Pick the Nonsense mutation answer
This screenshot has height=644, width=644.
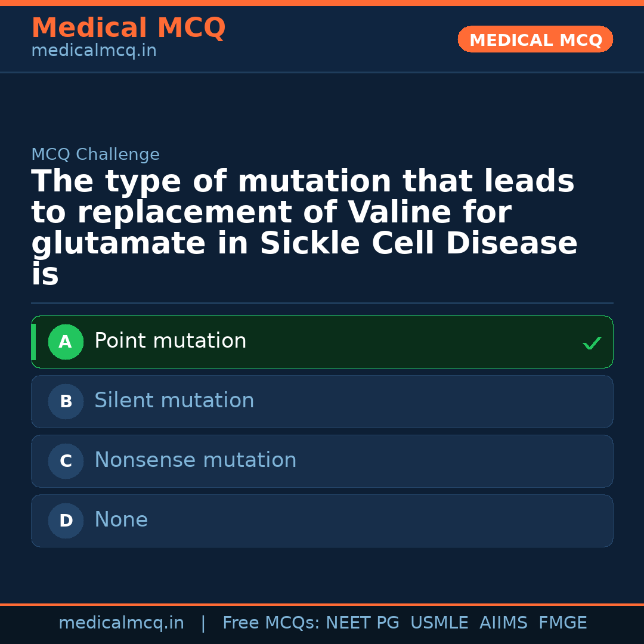click(x=195, y=460)
